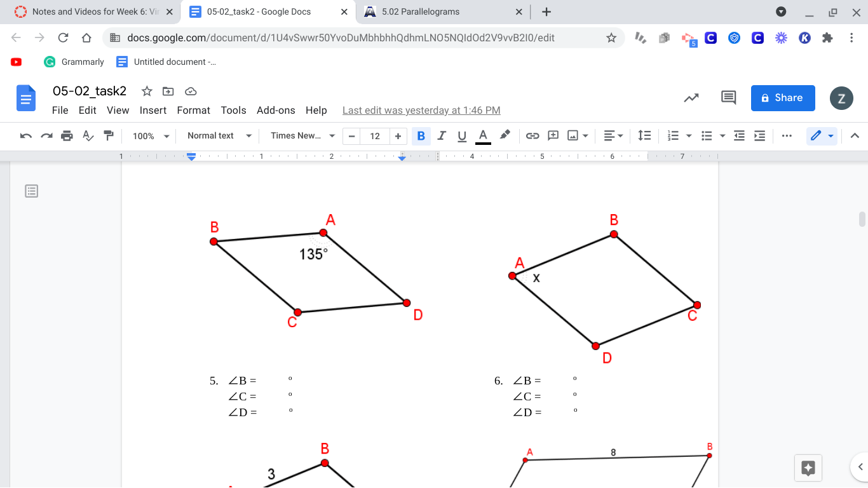868x488 pixels.
Task: Select the paint format tool
Action: click(x=109, y=136)
